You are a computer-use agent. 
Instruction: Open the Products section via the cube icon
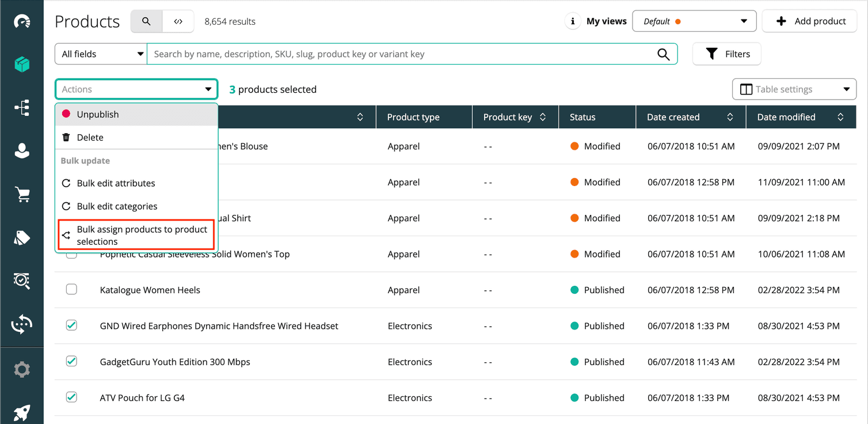coord(22,64)
